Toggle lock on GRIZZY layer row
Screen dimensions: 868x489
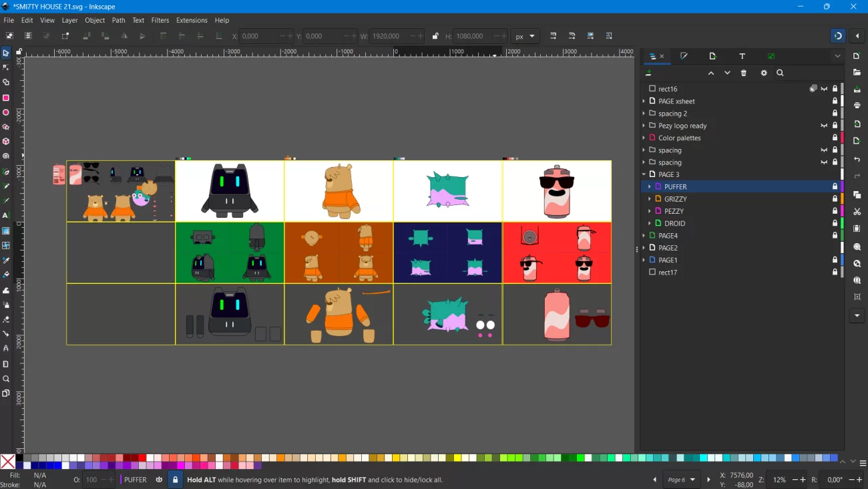835,199
